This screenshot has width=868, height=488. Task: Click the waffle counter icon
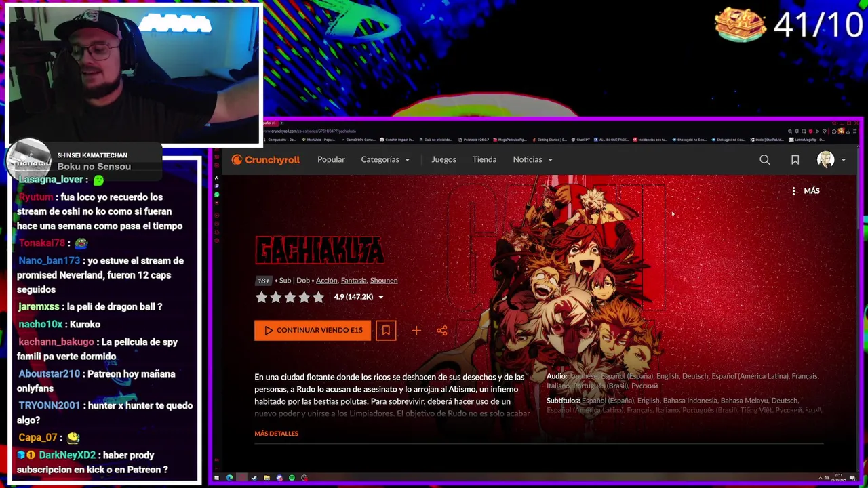tap(740, 25)
